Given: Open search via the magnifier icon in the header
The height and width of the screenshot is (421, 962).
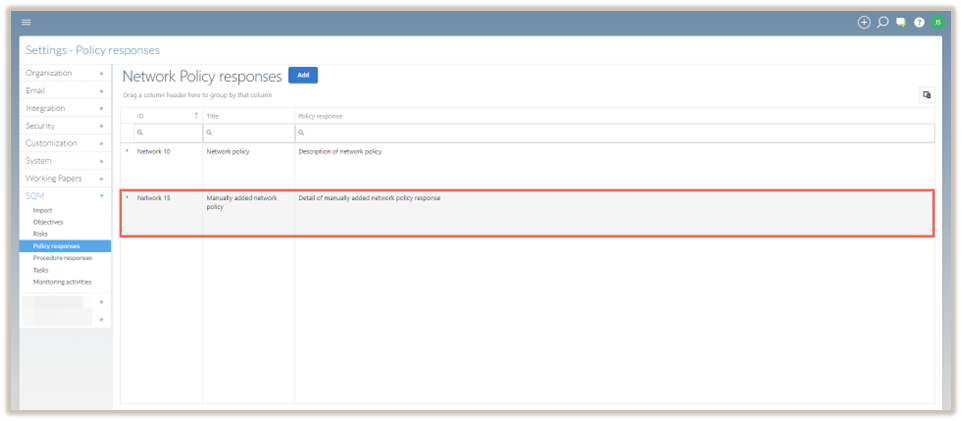Looking at the screenshot, I should click(x=883, y=22).
